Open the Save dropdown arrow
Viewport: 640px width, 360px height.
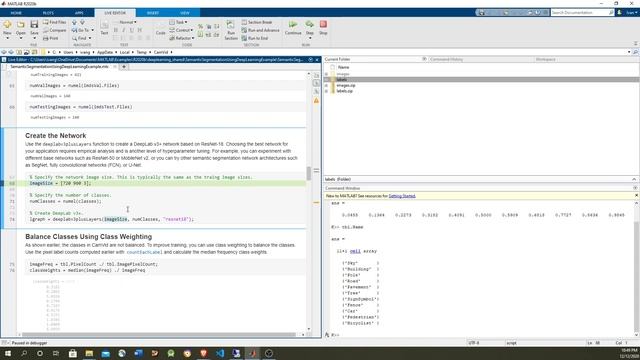click(34, 38)
